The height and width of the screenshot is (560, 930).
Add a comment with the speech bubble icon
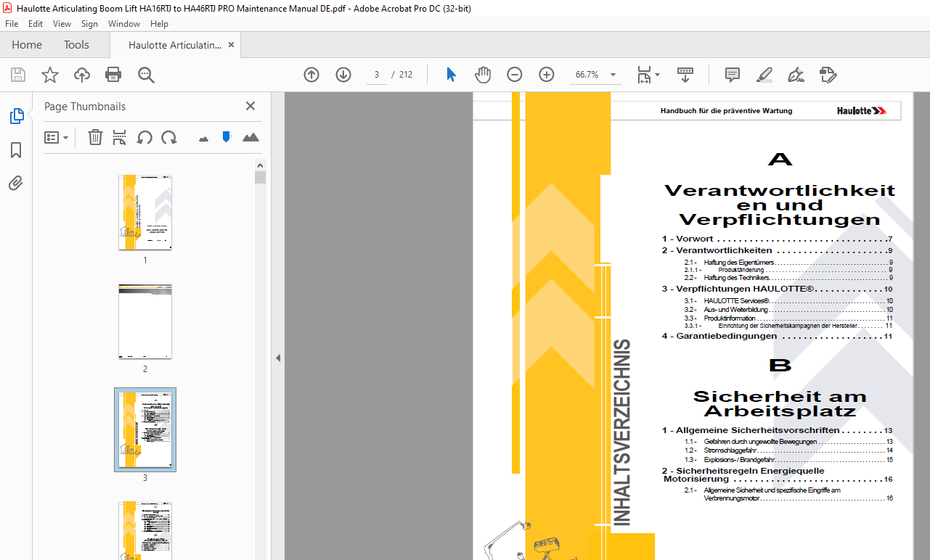click(x=733, y=75)
